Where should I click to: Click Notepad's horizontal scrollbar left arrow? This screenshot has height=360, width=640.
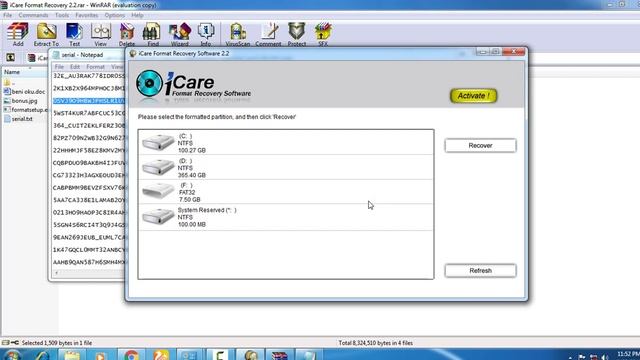point(56,273)
